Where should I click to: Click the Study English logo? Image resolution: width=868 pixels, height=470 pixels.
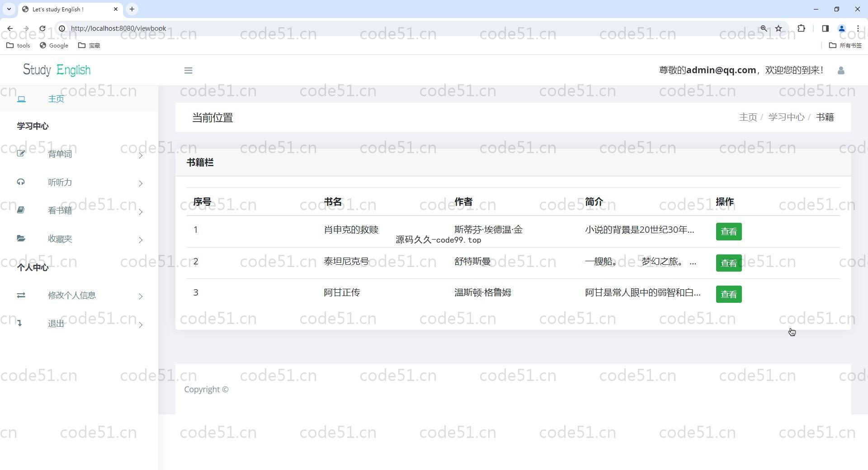57,70
